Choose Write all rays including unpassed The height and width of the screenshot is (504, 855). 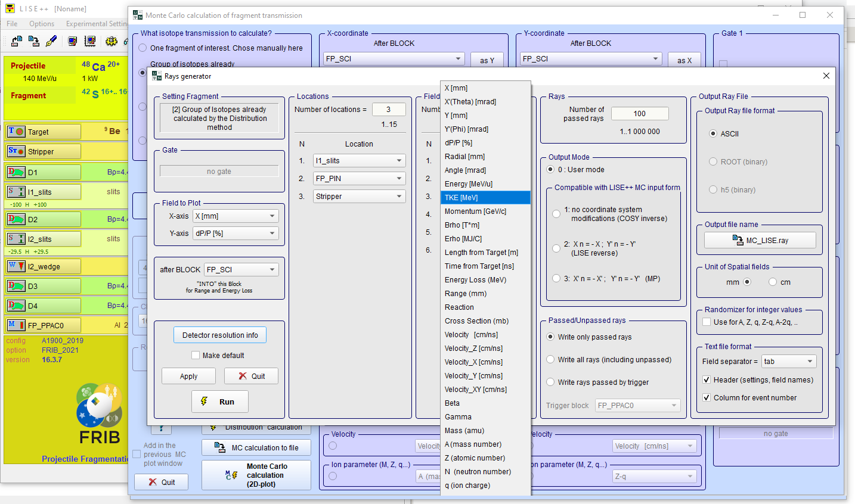[551, 360]
